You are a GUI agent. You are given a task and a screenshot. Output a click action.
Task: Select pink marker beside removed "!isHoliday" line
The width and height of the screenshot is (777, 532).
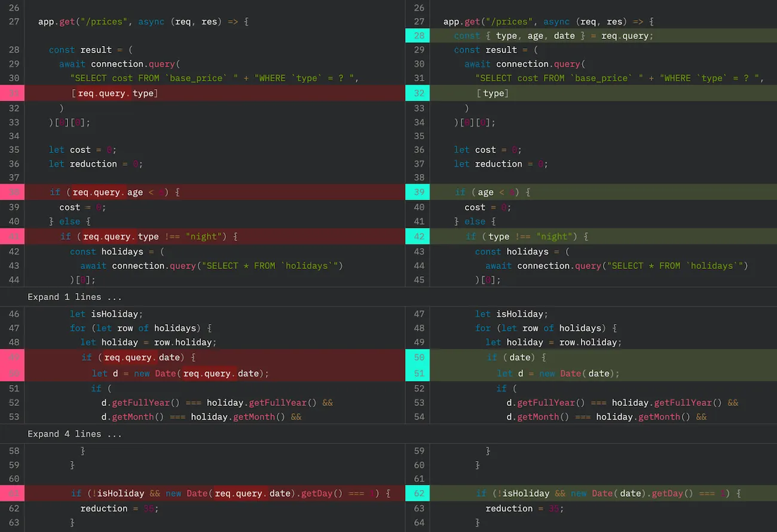point(14,494)
